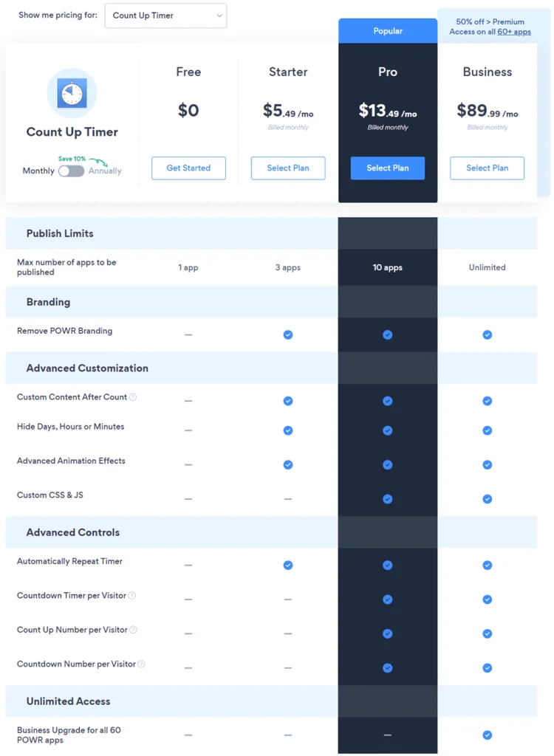Click Pro checkmark for Custom CSS & JS
This screenshot has height=756, width=554.
pos(388,498)
